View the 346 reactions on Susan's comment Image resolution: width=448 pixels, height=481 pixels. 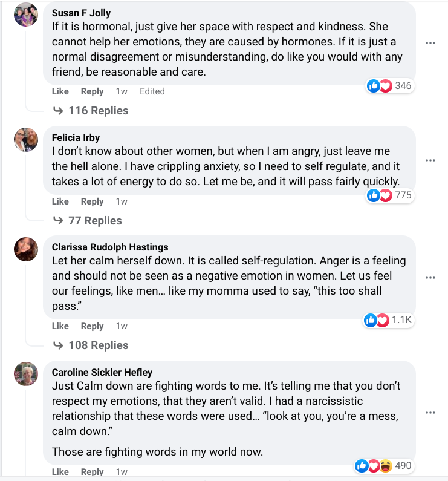(x=390, y=86)
